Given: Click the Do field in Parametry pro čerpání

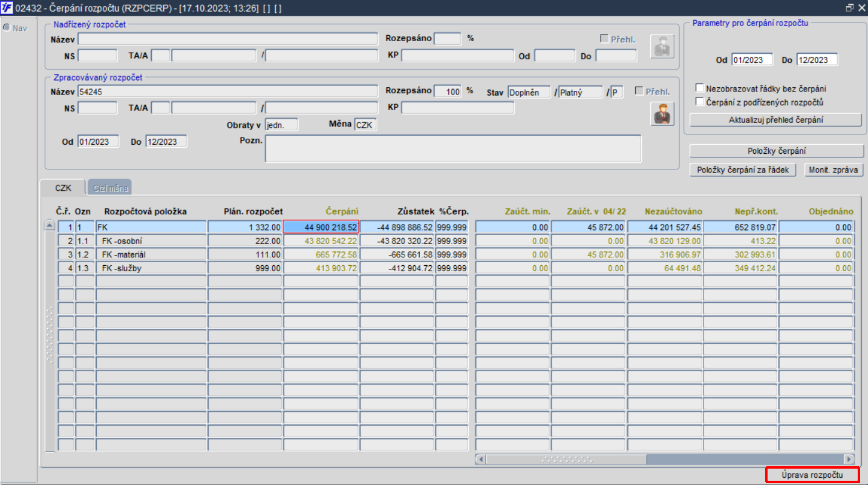Looking at the screenshot, I should click(x=817, y=60).
